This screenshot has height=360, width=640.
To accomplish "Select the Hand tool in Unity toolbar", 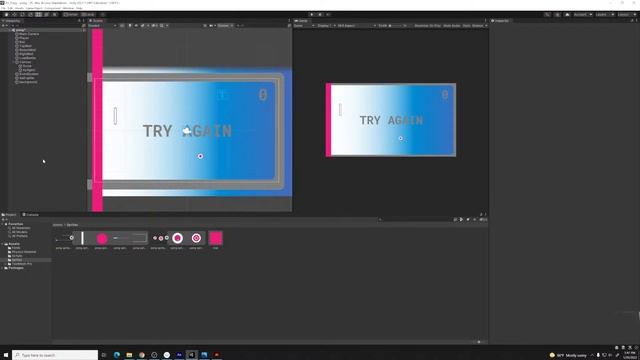I will click(6, 15).
